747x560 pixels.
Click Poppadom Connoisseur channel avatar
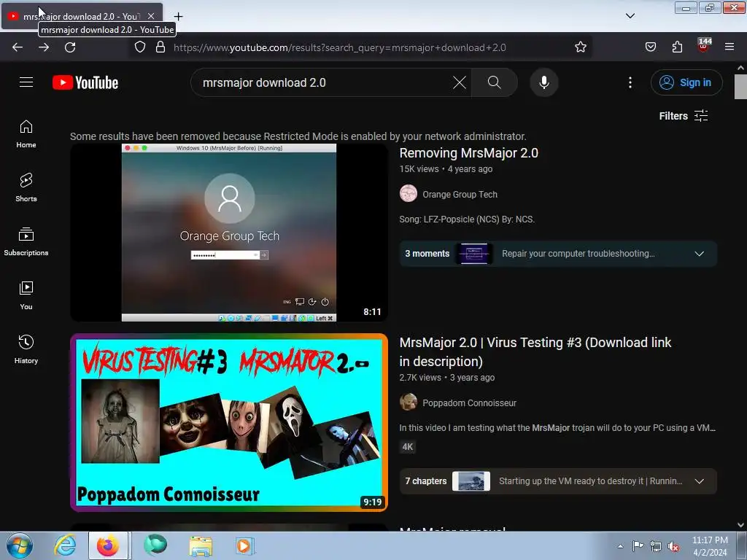click(409, 402)
